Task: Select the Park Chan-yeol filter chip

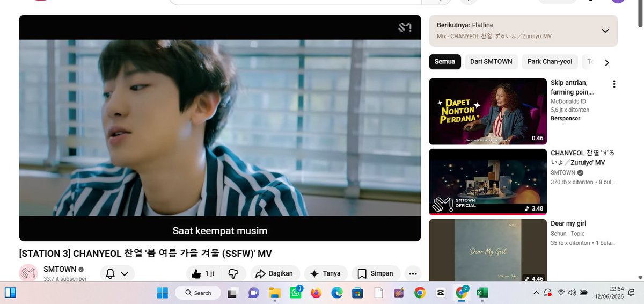Action: click(x=550, y=62)
